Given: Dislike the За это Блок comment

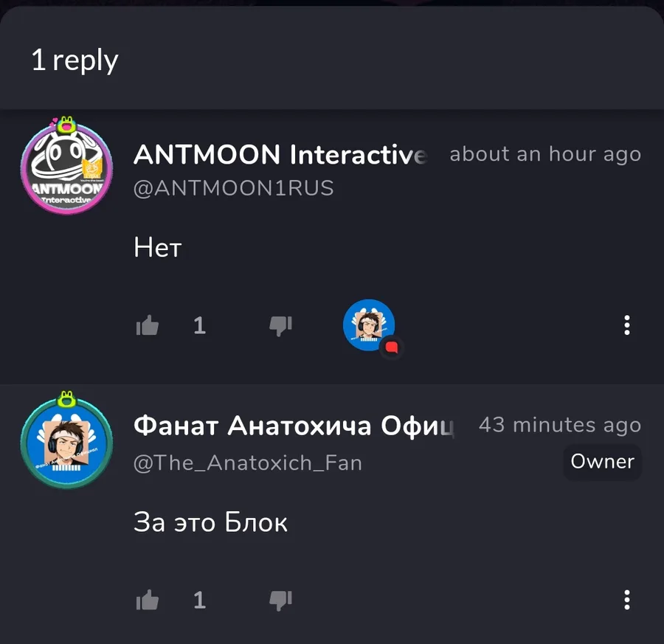Looking at the screenshot, I should pos(281,600).
